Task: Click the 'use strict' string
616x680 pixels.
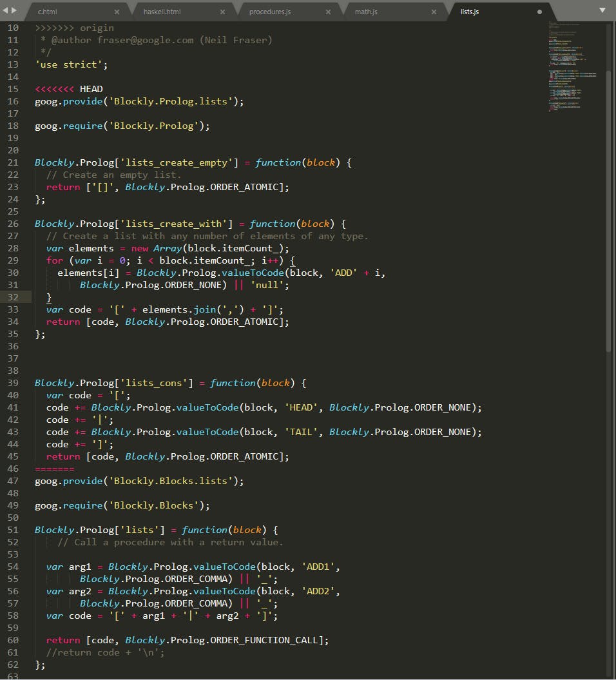Action: [68, 64]
